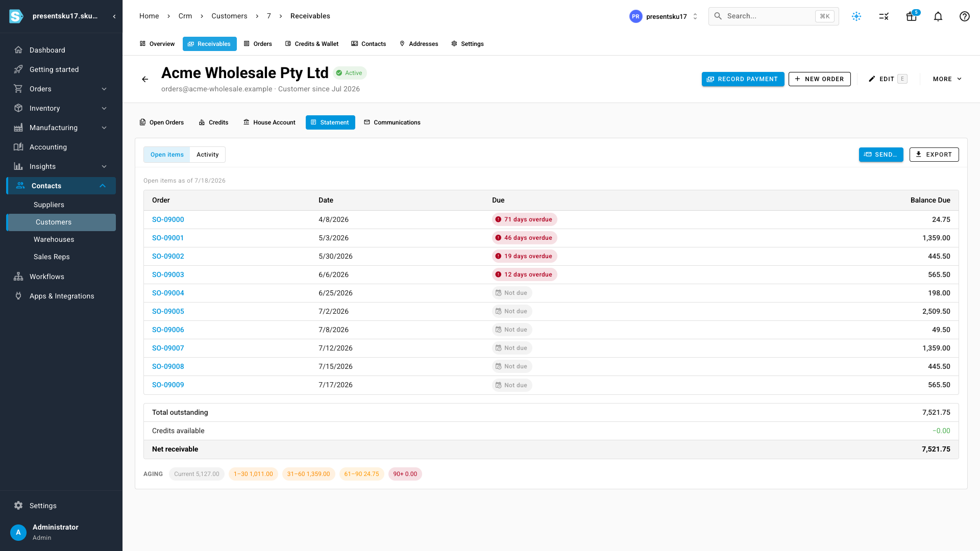This screenshot has width=980, height=551.
Task: Select the Open items toggle
Action: (167, 155)
